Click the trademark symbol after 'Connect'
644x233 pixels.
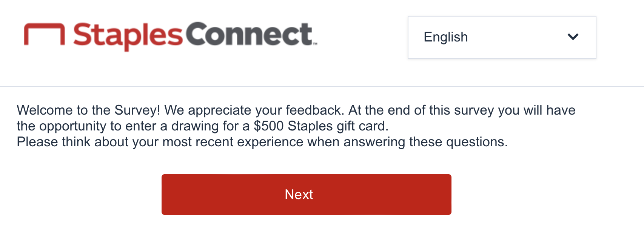tap(316, 43)
